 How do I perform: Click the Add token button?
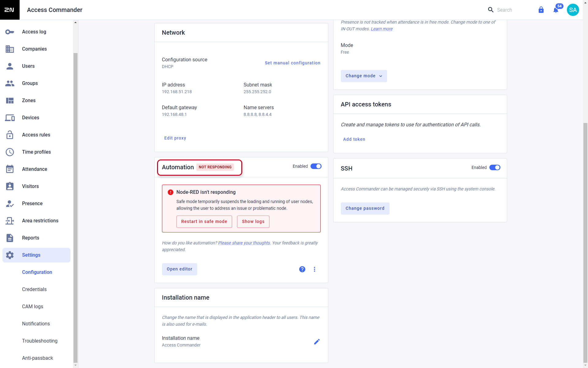(x=354, y=140)
